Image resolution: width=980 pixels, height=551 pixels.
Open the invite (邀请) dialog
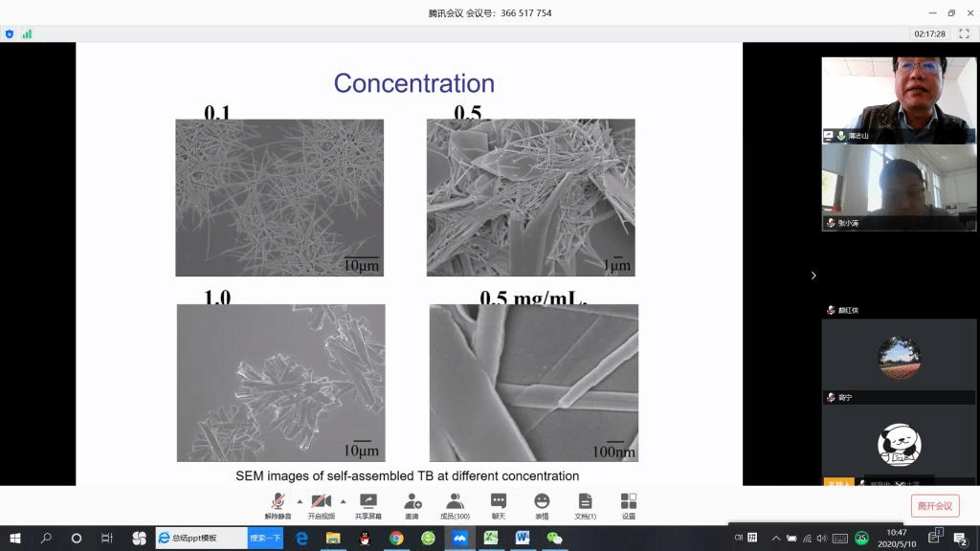(412, 503)
